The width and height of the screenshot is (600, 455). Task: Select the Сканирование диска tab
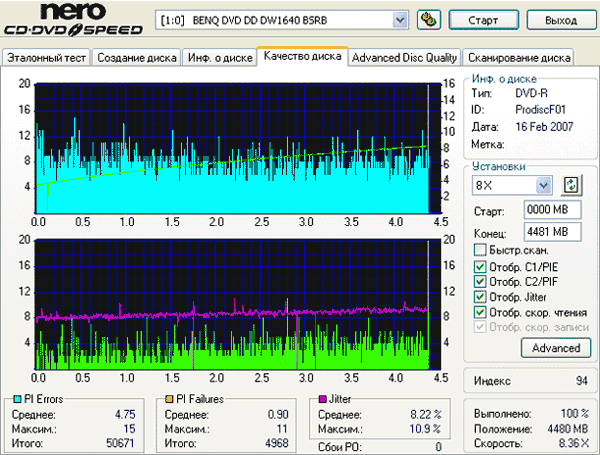(x=519, y=57)
